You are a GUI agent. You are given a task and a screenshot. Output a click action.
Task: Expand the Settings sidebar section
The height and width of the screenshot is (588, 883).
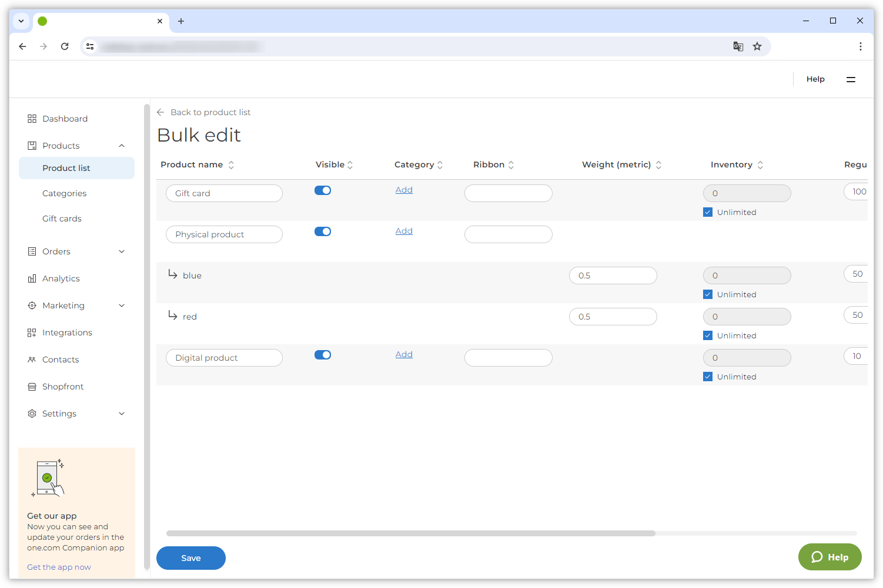click(122, 414)
